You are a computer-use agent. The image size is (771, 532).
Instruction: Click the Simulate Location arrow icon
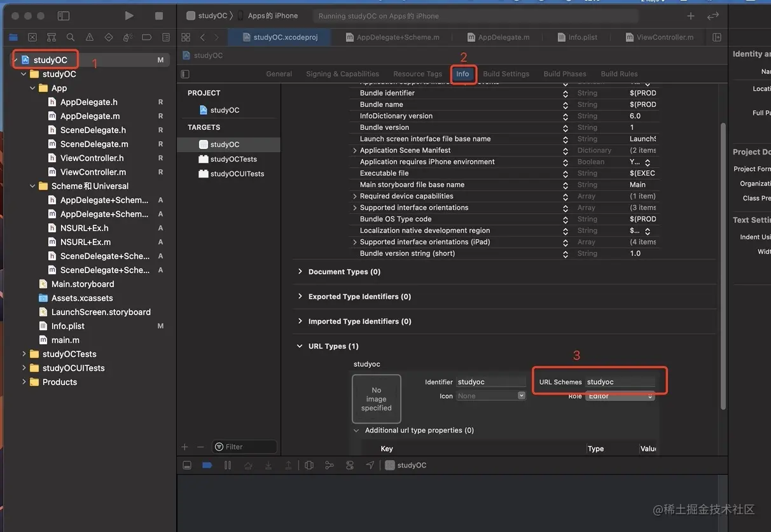(370, 465)
